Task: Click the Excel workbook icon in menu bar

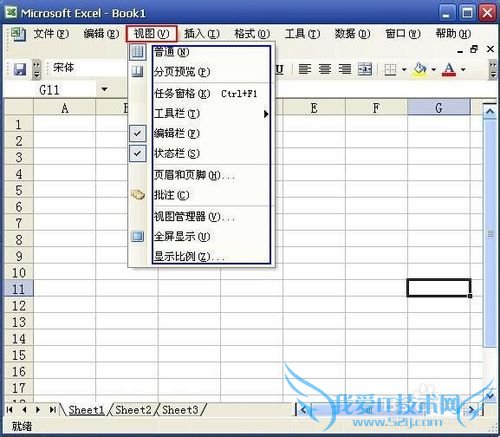Action: [x=17, y=34]
